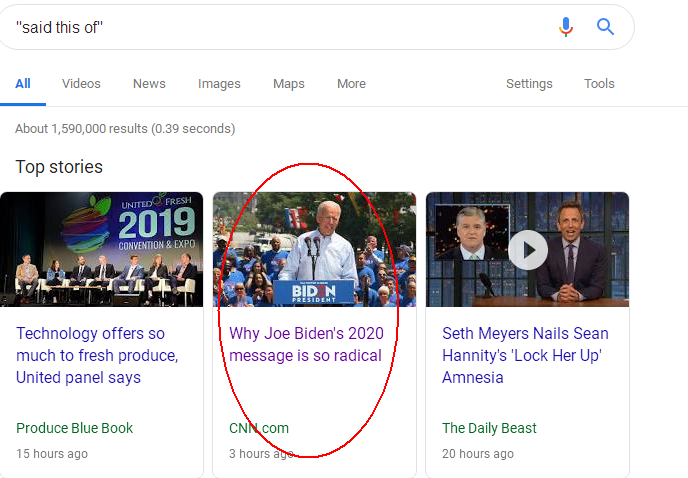The width and height of the screenshot is (688, 478).
Task: Open the Images tab
Action: click(x=219, y=83)
